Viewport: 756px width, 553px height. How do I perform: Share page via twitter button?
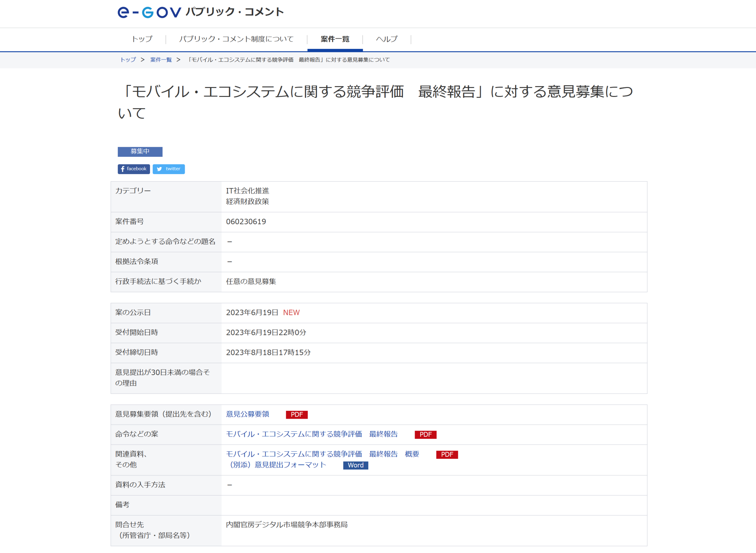click(169, 169)
